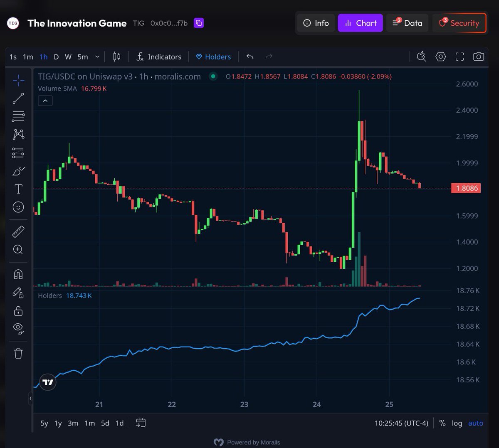Enter fullscreen chart mode

click(459, 57)
